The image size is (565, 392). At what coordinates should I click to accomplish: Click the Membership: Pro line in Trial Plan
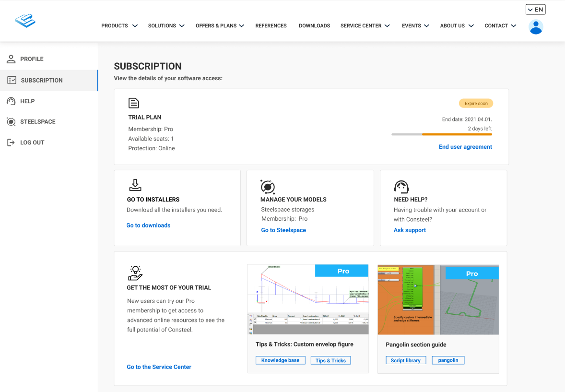point(151,129)
